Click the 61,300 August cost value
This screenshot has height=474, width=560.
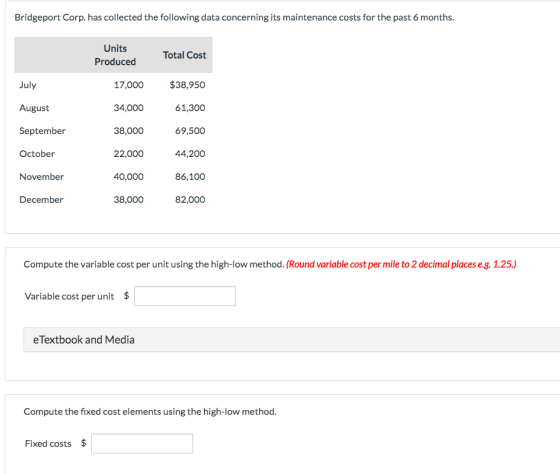(x=190, y=108)
